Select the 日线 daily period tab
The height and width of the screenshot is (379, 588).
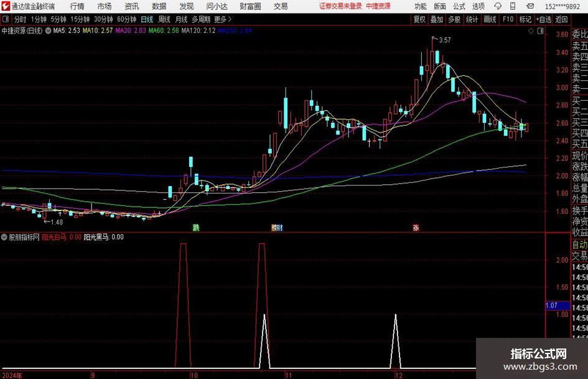[147, 19]
